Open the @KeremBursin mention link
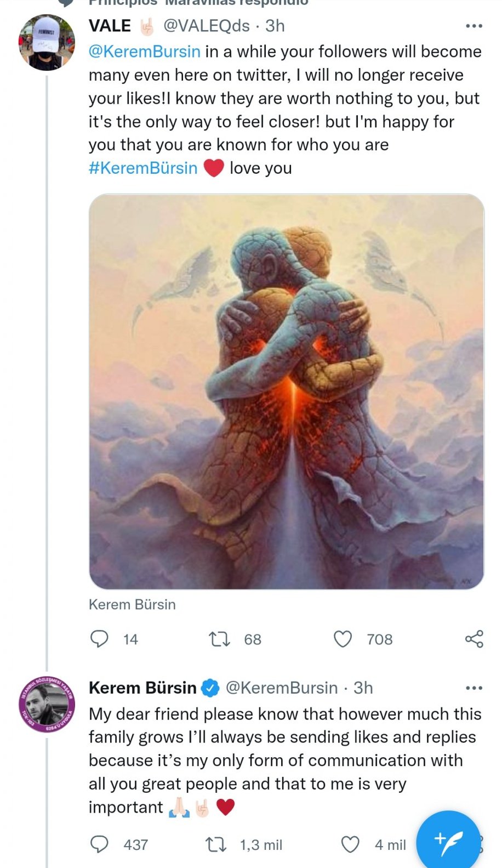 145,52
